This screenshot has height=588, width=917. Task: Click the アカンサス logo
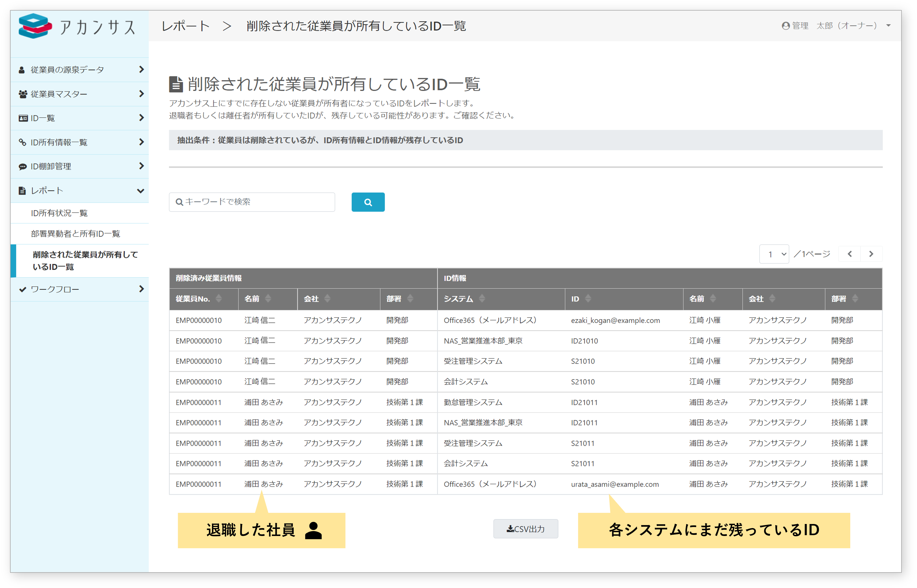[x=76, y=26]
